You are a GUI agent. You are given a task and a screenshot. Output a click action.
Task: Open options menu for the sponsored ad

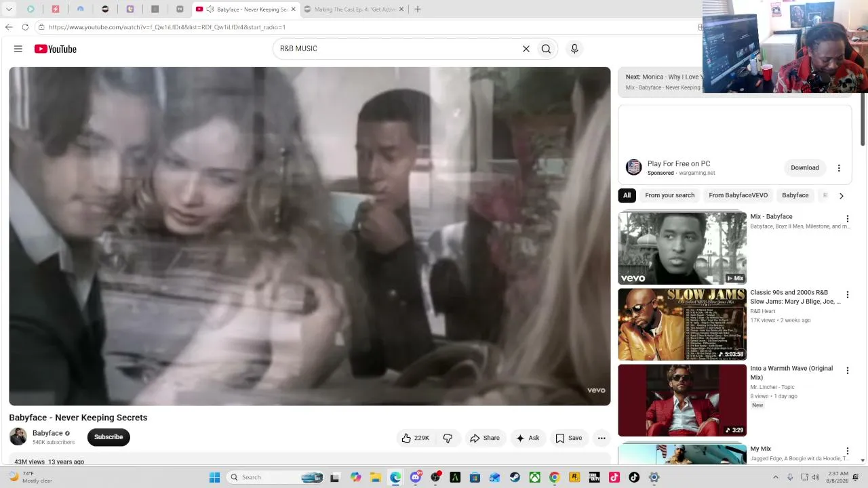pyautogui.click(x=839, y=168)
